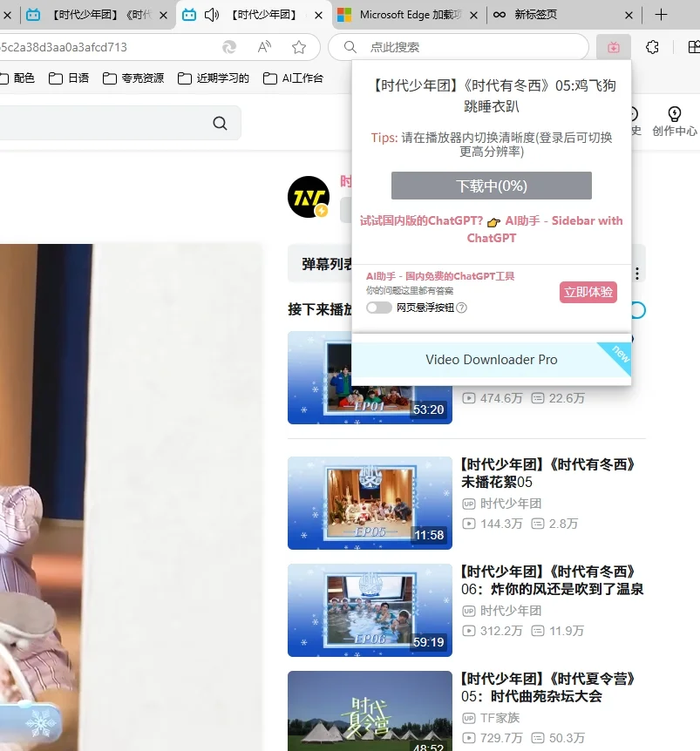Viewport: 700px width, 751px height.
Task: Open the AI助手 国内免费的ChatGPT工具 link
Action: 440,276
